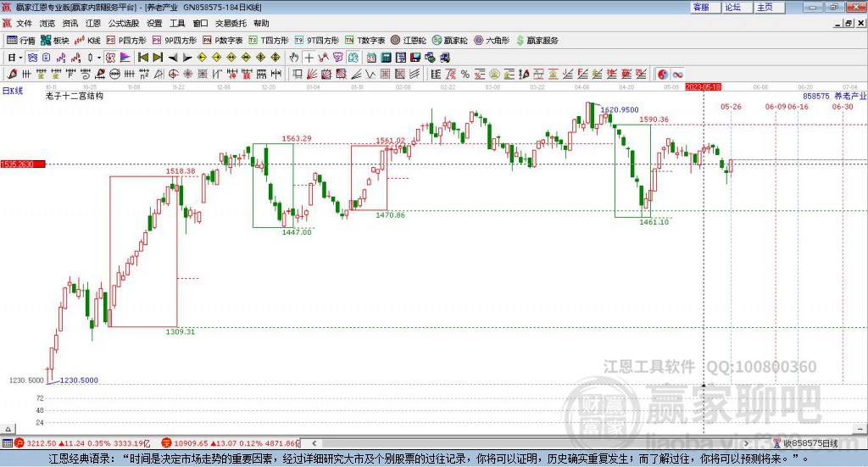
Task: Select the hand pan tool
Action: [x=294, y=58]
